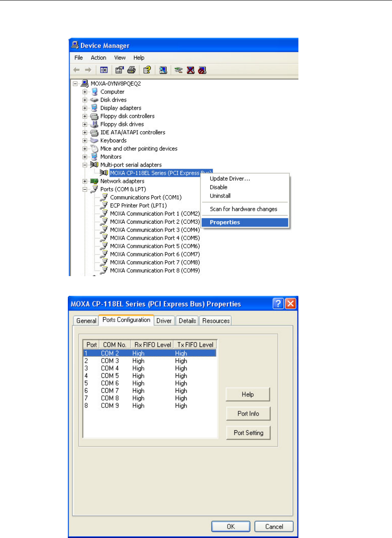Click the Network adapters category icon
392x538 pixels.
pos(94,181)
